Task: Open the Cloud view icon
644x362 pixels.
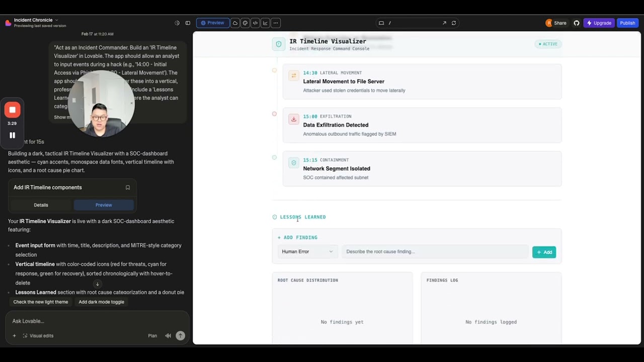Action: tap(235, 23)
